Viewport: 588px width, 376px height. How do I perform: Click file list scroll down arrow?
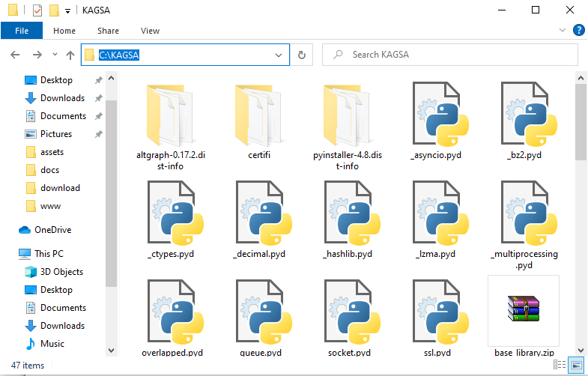tap(581, 351)
